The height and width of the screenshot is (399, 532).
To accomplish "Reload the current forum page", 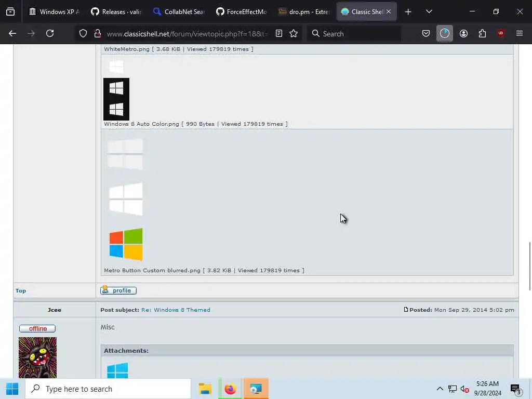I will coord(50,33).
